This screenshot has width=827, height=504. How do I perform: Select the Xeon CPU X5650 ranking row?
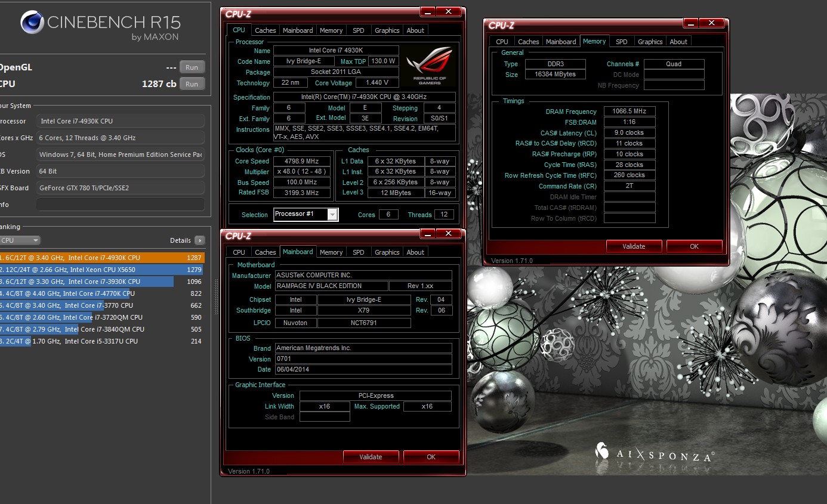click(102, 270)
